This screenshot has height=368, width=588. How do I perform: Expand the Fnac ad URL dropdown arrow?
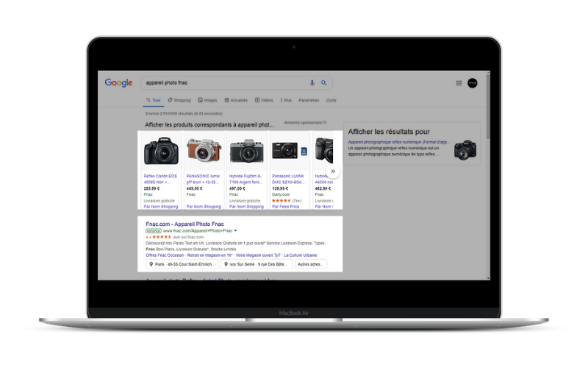point(236,231)
